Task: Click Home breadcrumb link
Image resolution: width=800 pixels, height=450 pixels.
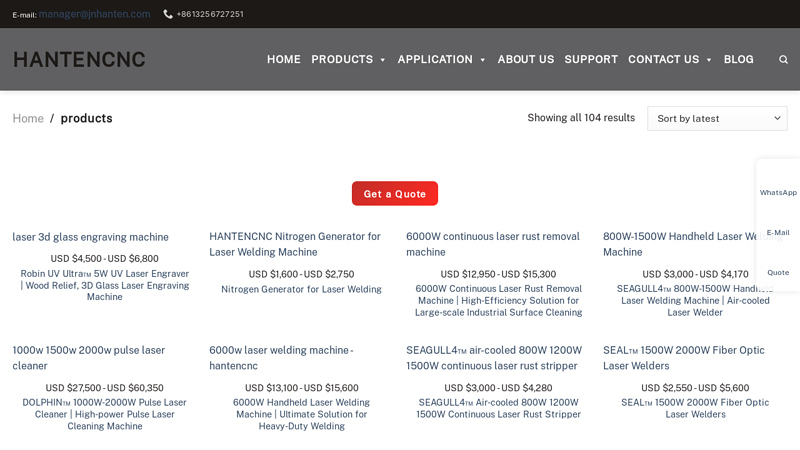Action: (x=28, y=118)
